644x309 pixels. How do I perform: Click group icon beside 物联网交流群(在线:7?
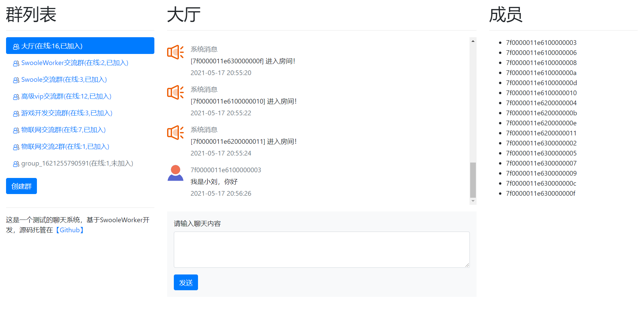[16, 130]
